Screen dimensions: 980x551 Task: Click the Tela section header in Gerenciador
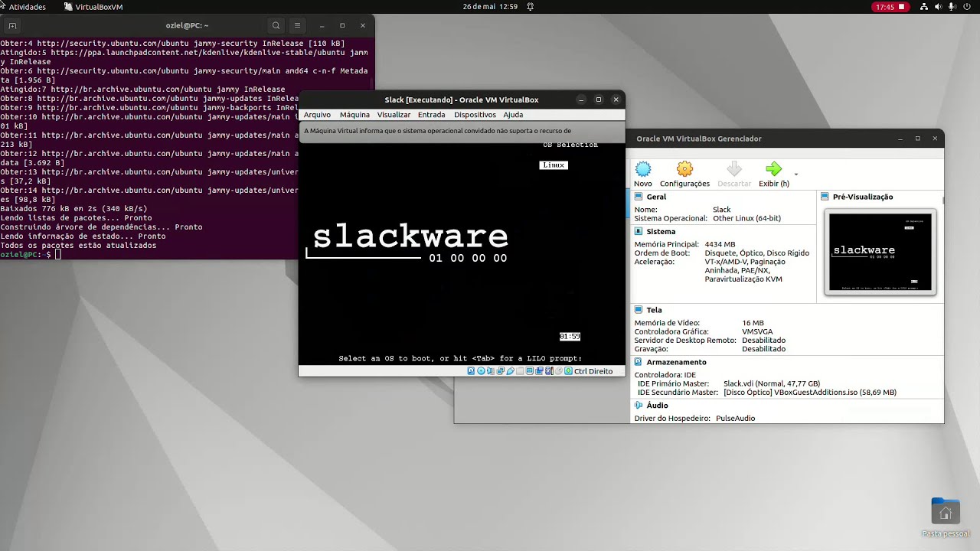(654, 310)
